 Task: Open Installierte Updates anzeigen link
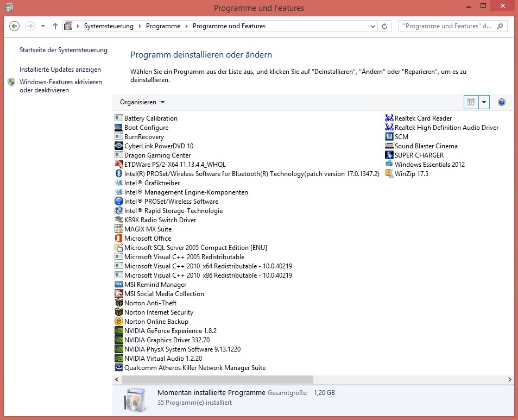[x=60, y=70]
